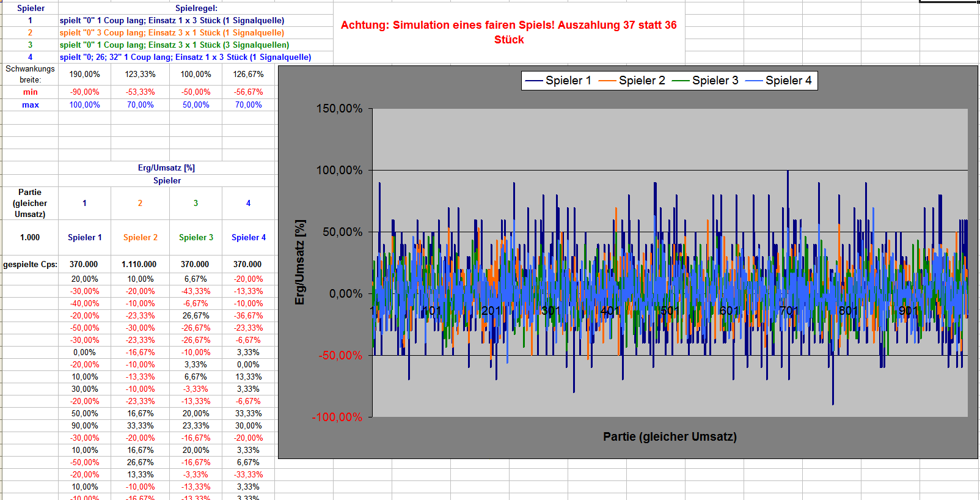Viewport: 980px width, 500px height.
Task: Click the "701" X-axis label in chart
Action: point(788,311)
